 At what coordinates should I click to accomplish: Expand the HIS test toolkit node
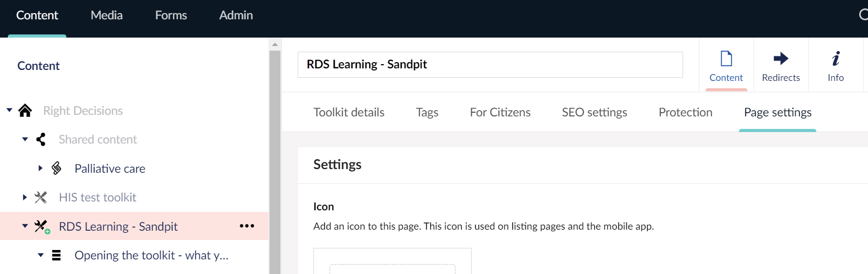pyautogui.click(x=25, y=197)
